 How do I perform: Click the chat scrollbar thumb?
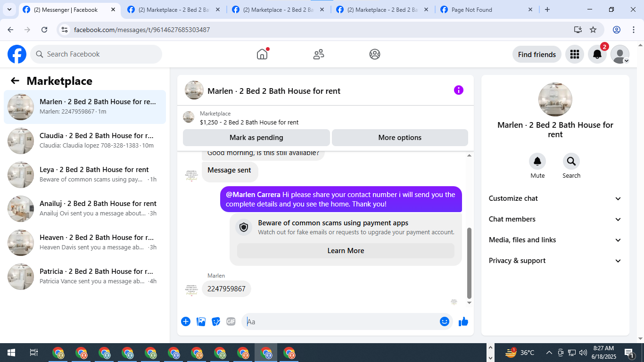point(469,263)
